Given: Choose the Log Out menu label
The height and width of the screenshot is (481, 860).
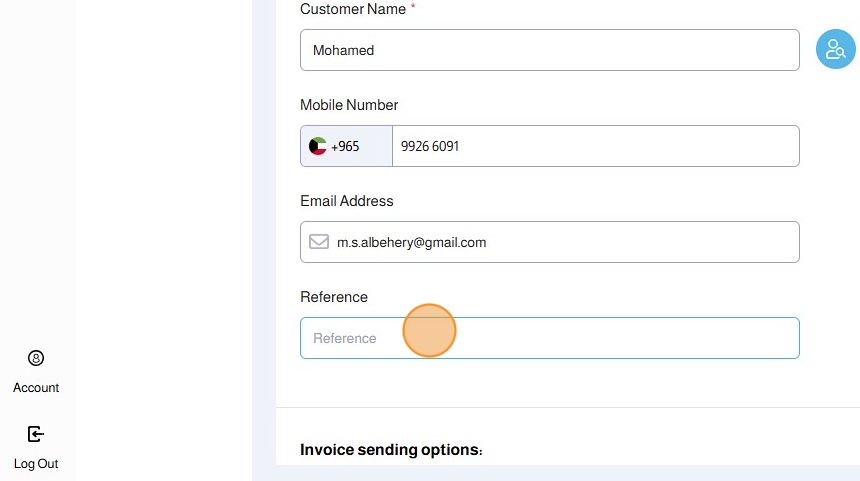Looking at the screenshot, I should 36,464.
